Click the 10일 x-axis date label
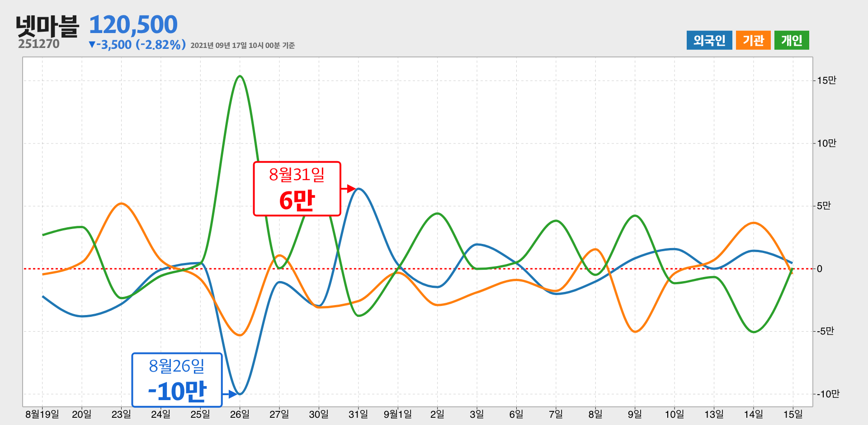Image resolution: width=868 pixels, height=425 pixels. coord(674,414)
